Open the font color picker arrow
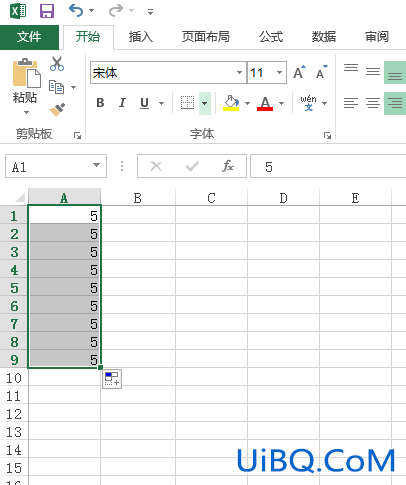406x485 pixels. click(x=282, y=103)
